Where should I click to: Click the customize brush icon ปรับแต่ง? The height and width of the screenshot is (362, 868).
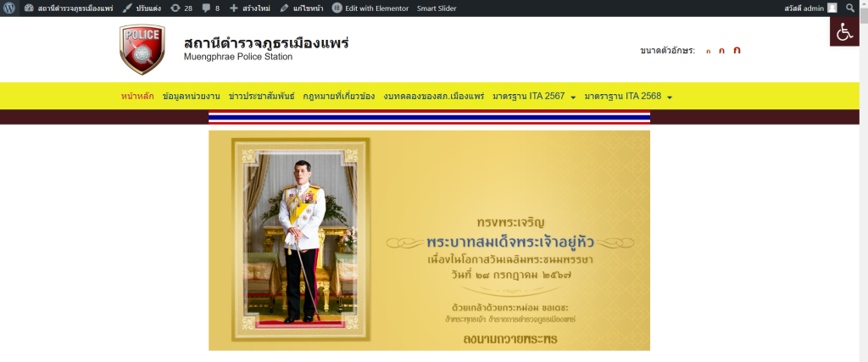[x=127, y=8]
